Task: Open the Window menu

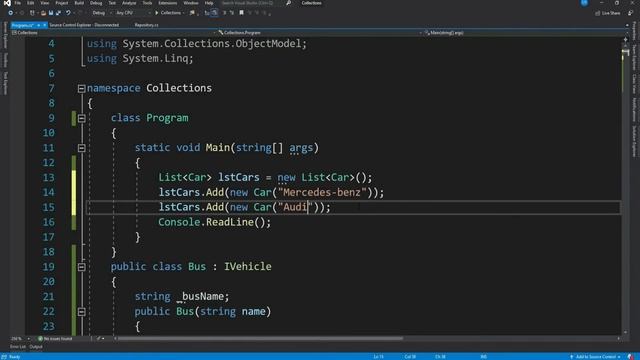Action: coord(191,3)
